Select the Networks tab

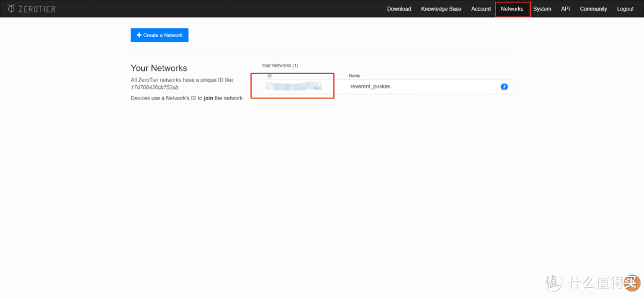tap(512, 9)
